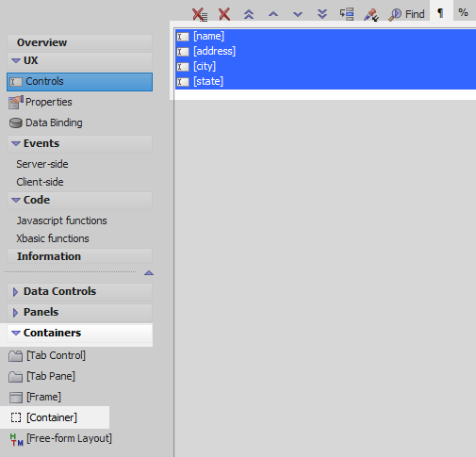Screen dimensions: 476x457
Task: Open Find in the toolbar
Action: click(406, 14)
